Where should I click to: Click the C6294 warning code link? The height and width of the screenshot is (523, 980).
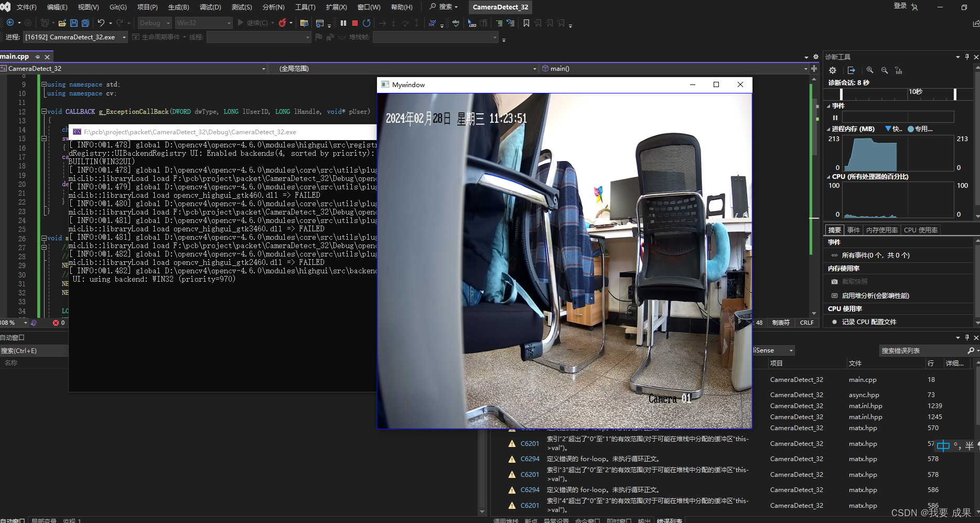tap(530, 459)
